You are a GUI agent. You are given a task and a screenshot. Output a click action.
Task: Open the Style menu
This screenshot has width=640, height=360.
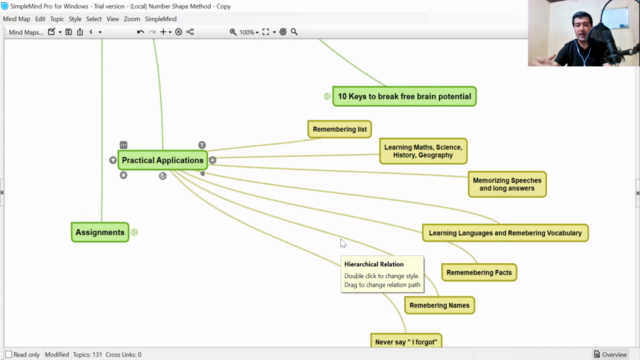coord(75,19)
